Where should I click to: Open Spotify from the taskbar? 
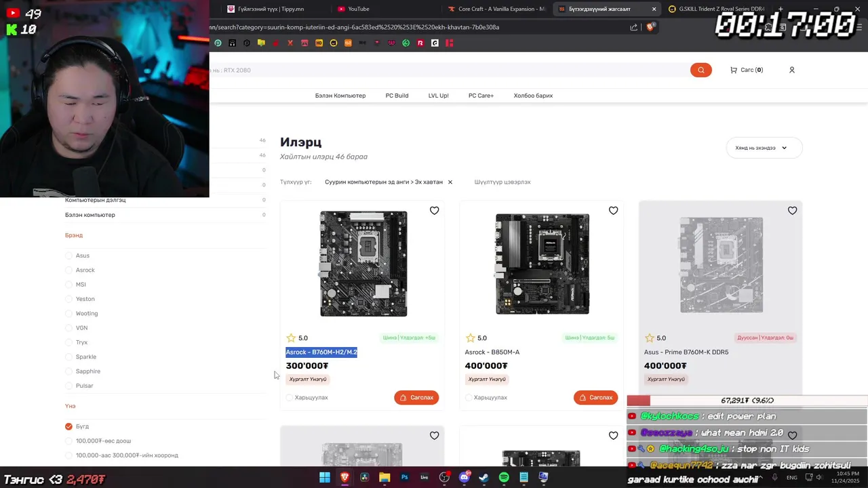pyautogui.click(x=504, y=477)
